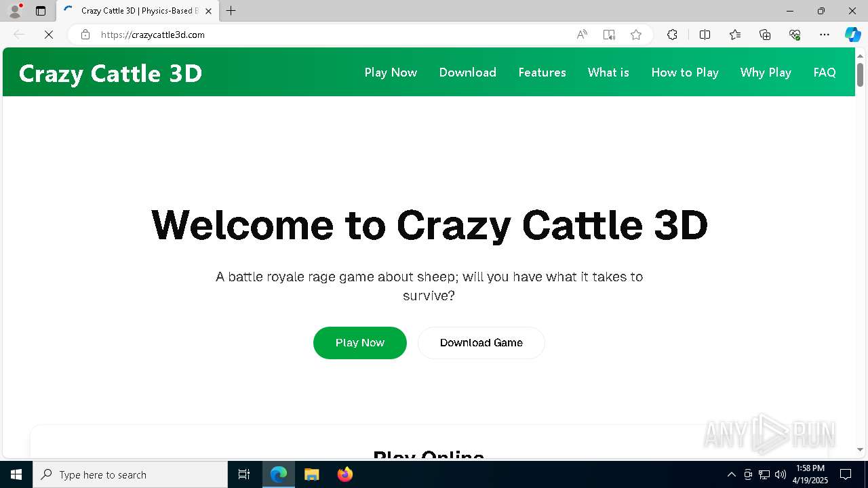Open Task View on the taskbar
The width and height of the screenshot is (868, 488).
[x=244, y=474]
